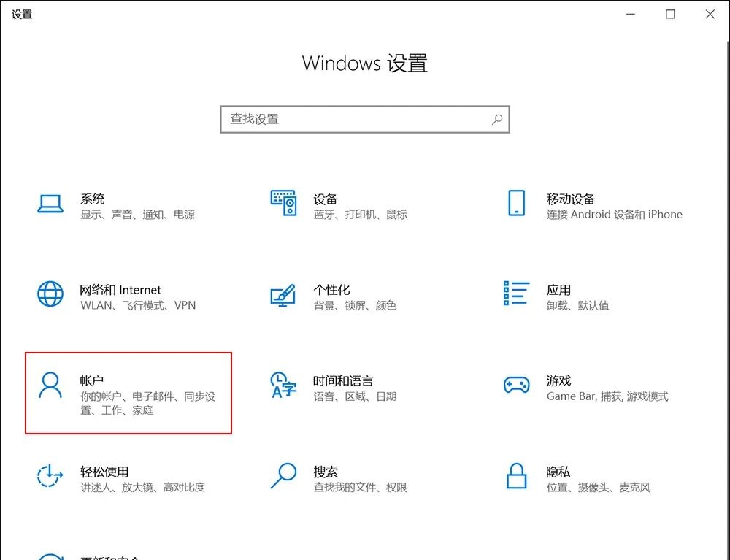Viewport: 730px width, 560px height.
Task: Click the text 讲述人、放大镜、高对比度
Action: click(142, 488)
